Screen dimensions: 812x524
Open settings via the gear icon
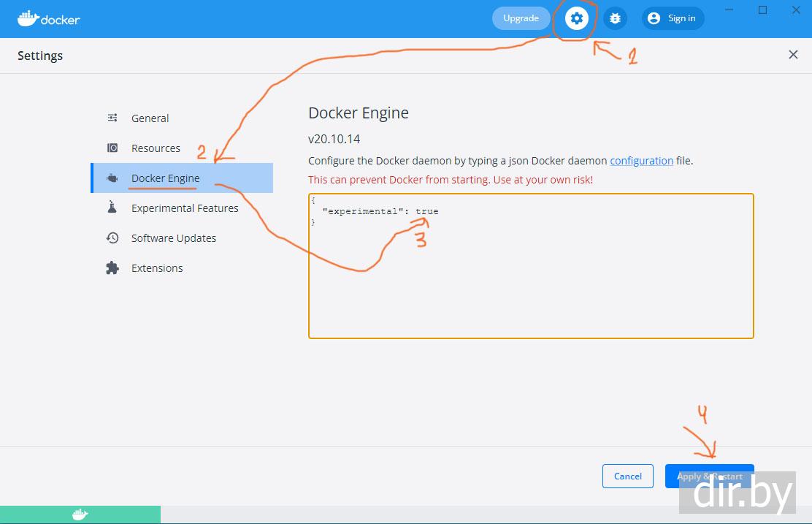coord(576,18)
